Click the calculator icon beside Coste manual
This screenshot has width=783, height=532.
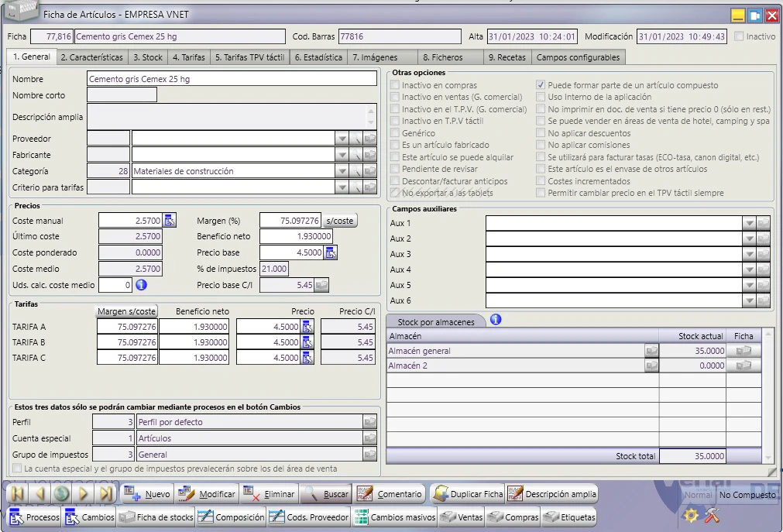(170, 220)
